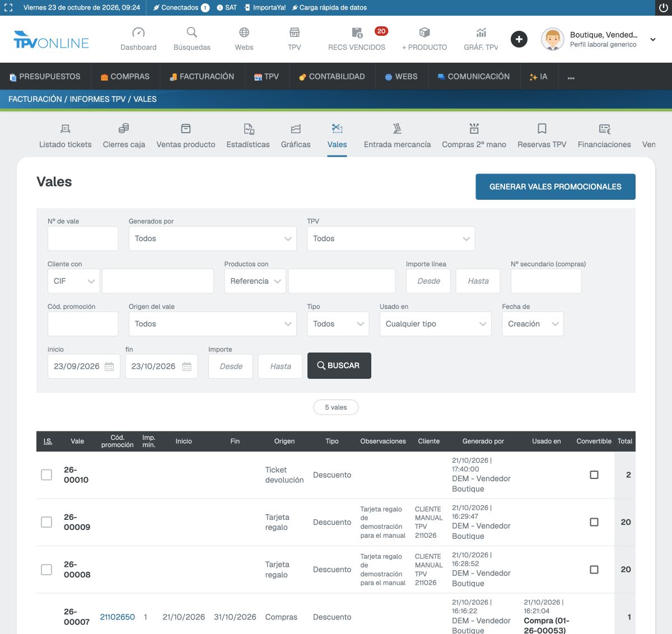Click the round black plus button
672x634 pixels.
(519, 39)
